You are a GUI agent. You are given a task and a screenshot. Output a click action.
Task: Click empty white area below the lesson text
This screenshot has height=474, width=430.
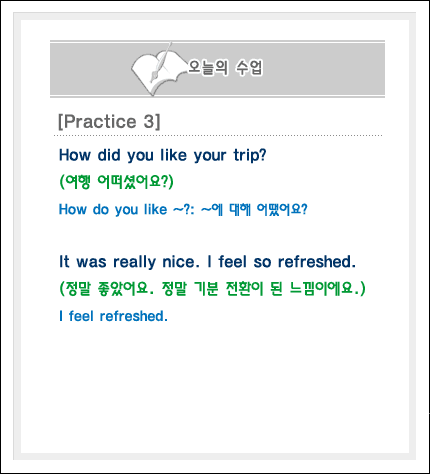[215, 390]
